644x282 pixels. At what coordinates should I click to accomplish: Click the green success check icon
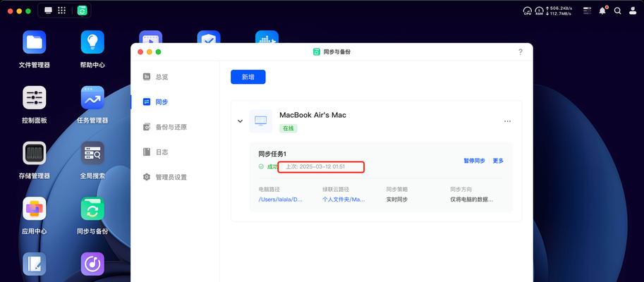point(261,166)
